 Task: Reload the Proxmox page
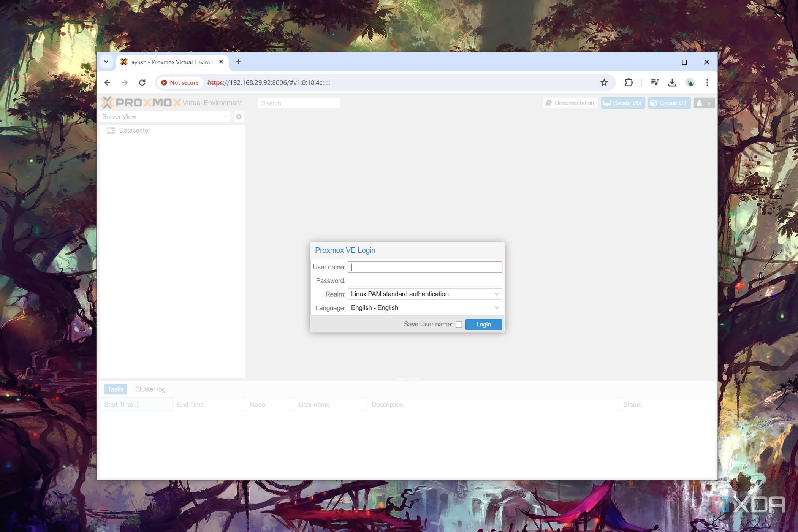point(142,82)
